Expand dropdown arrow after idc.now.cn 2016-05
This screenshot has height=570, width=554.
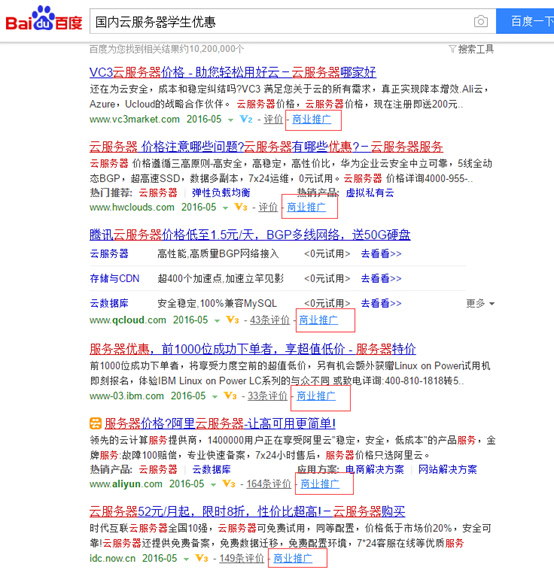tap(186, 559)
